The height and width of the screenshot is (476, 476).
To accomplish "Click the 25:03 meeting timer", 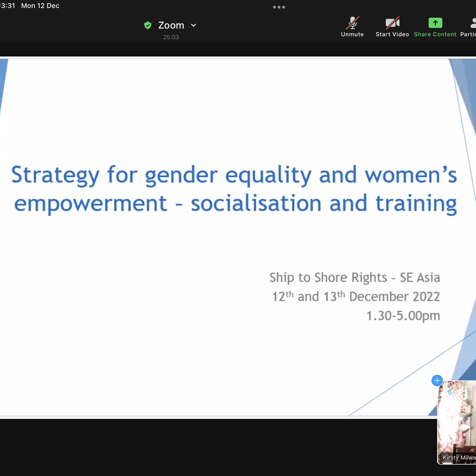I will click(171, 37).
